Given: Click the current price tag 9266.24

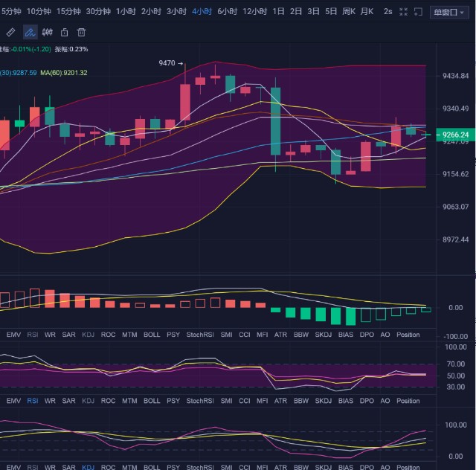Looking at the screenshot, I should click(x=454, y=135).
